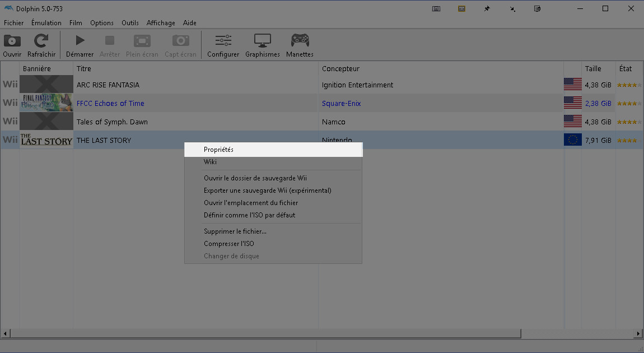
Task: Sort games by État column header
Action: [x=629, y=68]
